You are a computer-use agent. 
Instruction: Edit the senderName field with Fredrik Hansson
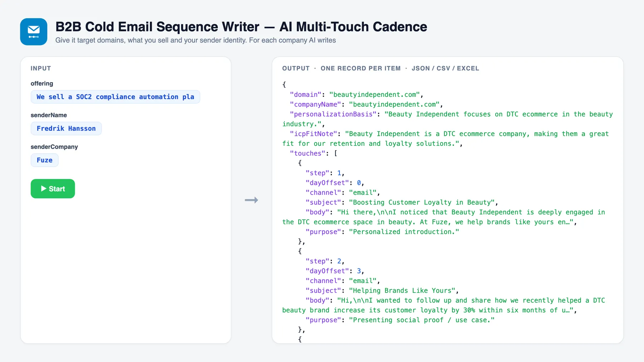coord(66,129)
